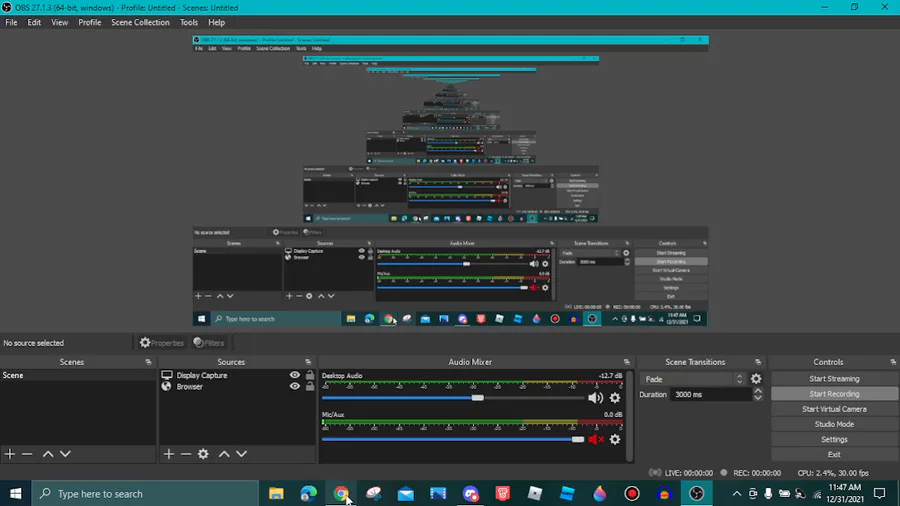
Task: Open the Fade transition dropdown
Action: (x=693, y=379)
